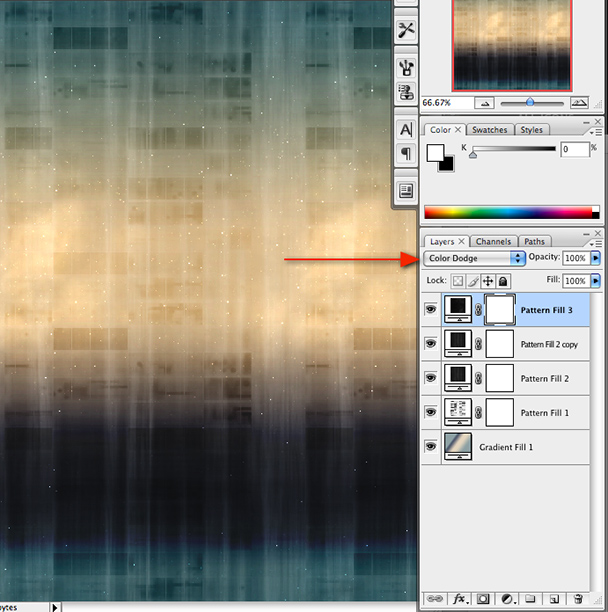This screenshot has height=612, width=608.
Task: Toggle the lock all padlock button
Action: [x=503, y=281]
